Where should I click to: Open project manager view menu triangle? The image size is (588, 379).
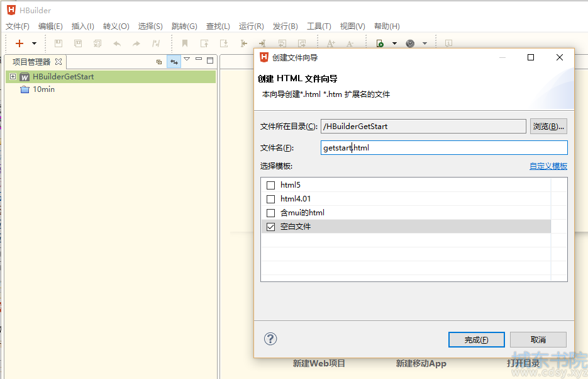point(187,59)
